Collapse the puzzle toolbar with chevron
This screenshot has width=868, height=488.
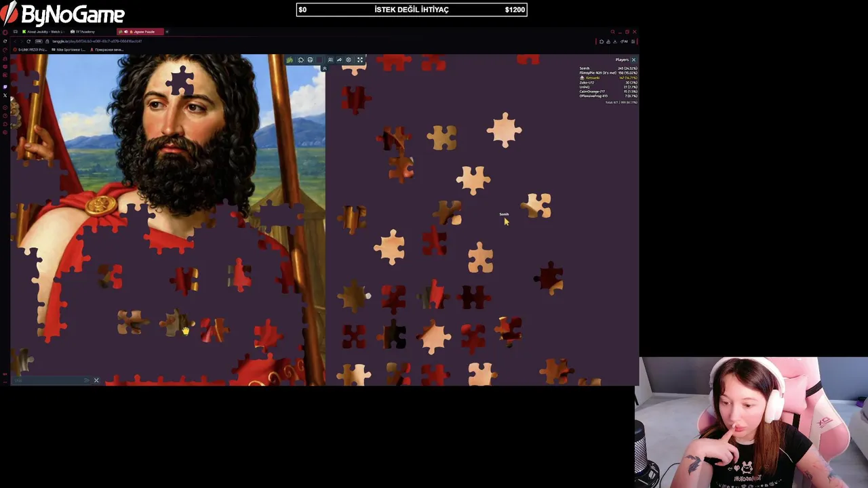pyautogui.click(x=325, y=68)
